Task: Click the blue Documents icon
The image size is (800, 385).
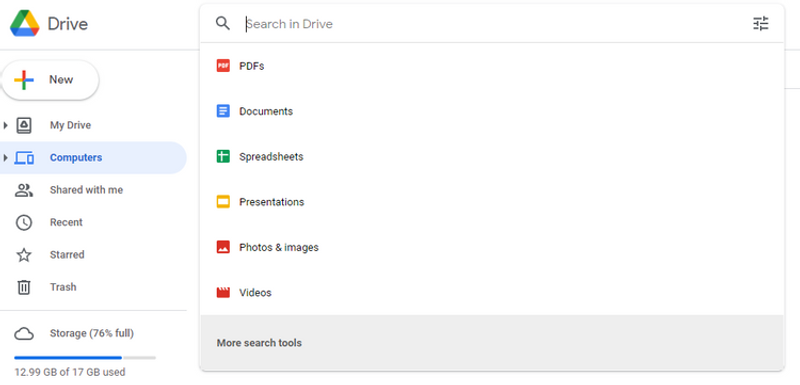Action: 223,111
